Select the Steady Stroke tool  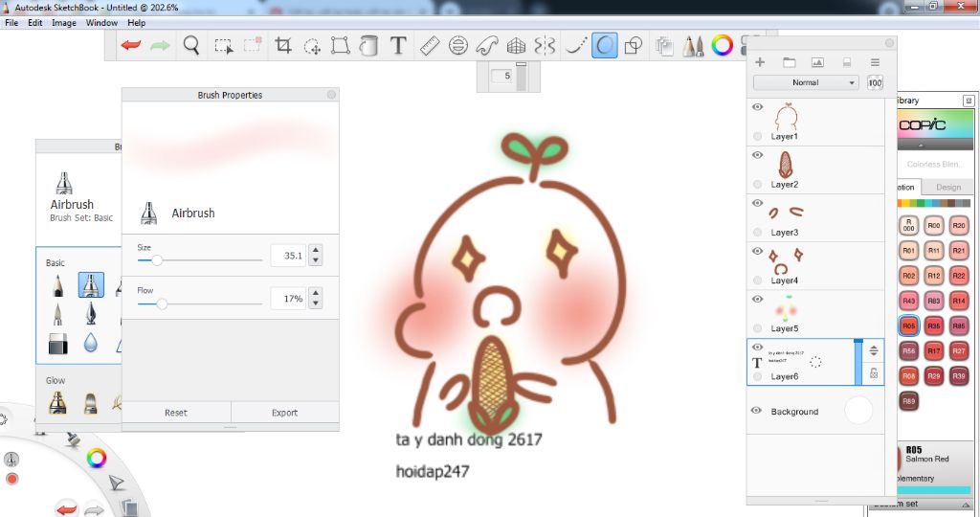[575, 46]
